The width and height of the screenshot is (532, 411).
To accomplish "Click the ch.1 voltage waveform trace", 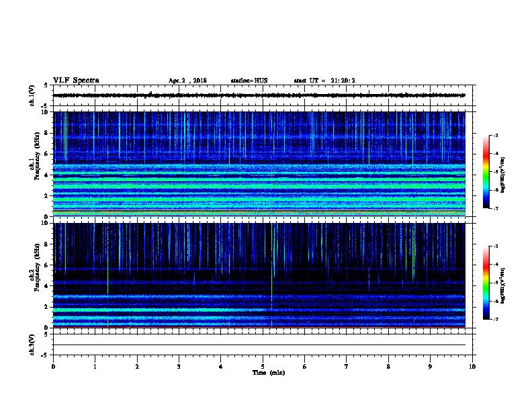I will pyautogui.click(x=259, y=95).
